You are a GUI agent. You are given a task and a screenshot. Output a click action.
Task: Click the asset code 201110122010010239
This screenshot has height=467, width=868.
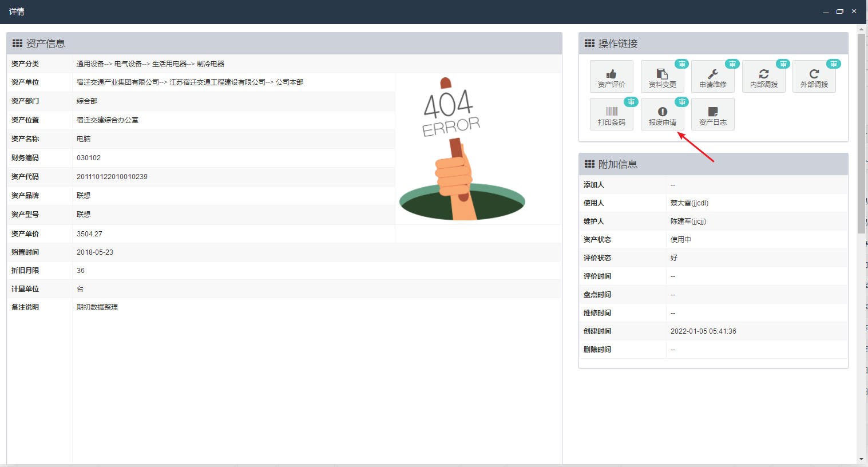pyautogui.click(x=112, y=177)
